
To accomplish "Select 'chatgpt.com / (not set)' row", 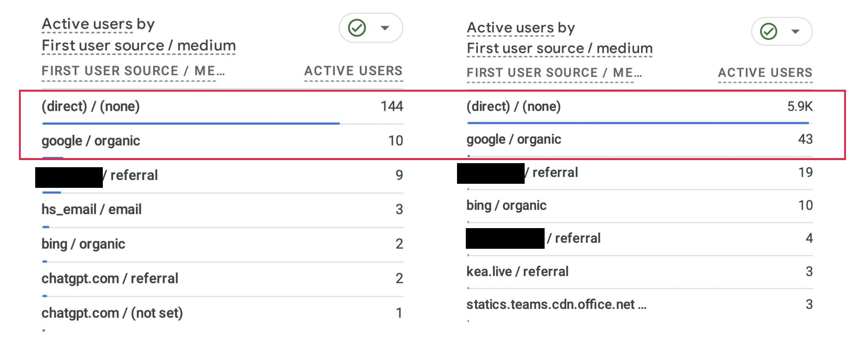I will click(222, 313).
